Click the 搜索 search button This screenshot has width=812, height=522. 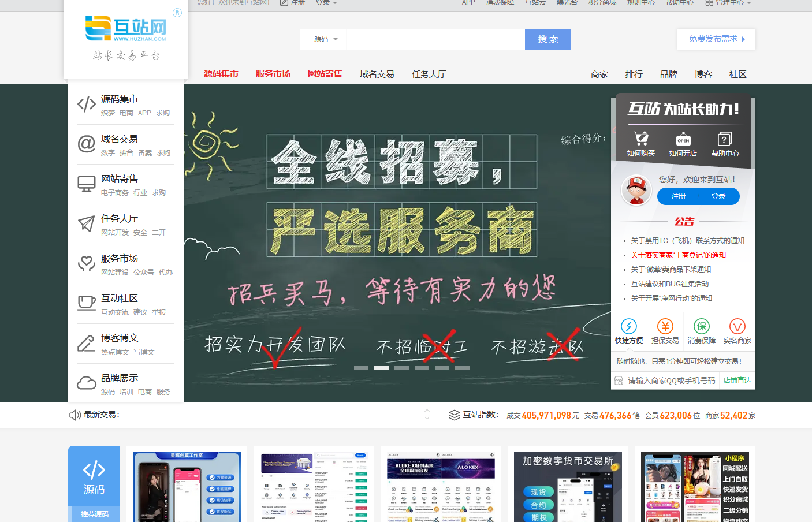pyautogui.click(x=548, y=39)
